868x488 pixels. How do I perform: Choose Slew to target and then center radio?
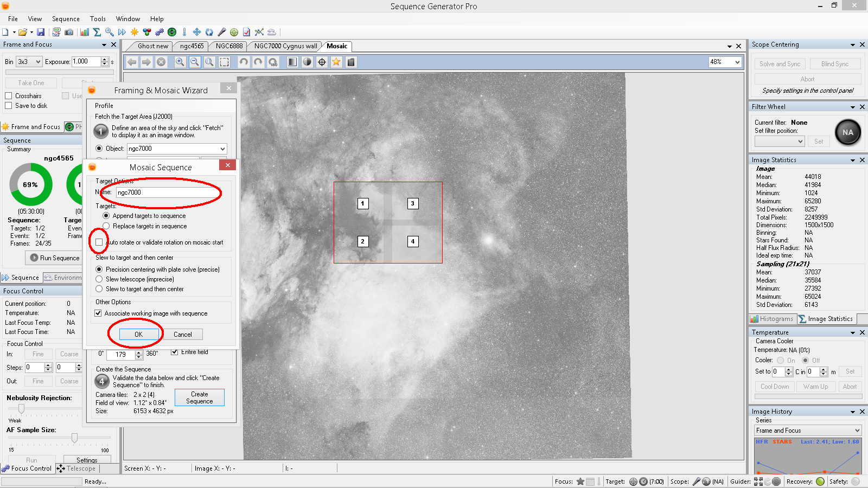99,289
